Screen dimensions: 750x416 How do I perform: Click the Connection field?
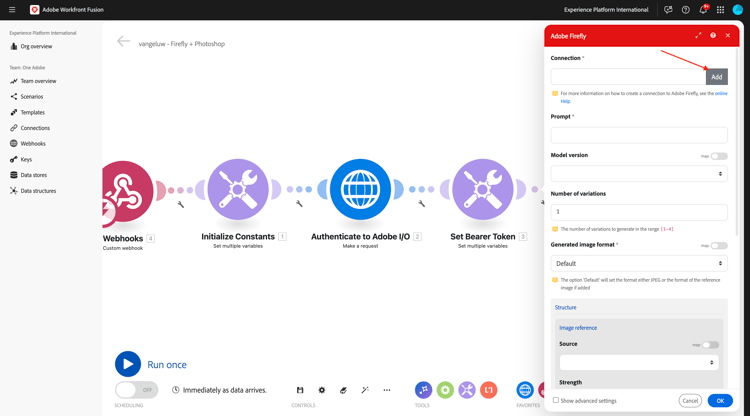(x=628, y=77)
